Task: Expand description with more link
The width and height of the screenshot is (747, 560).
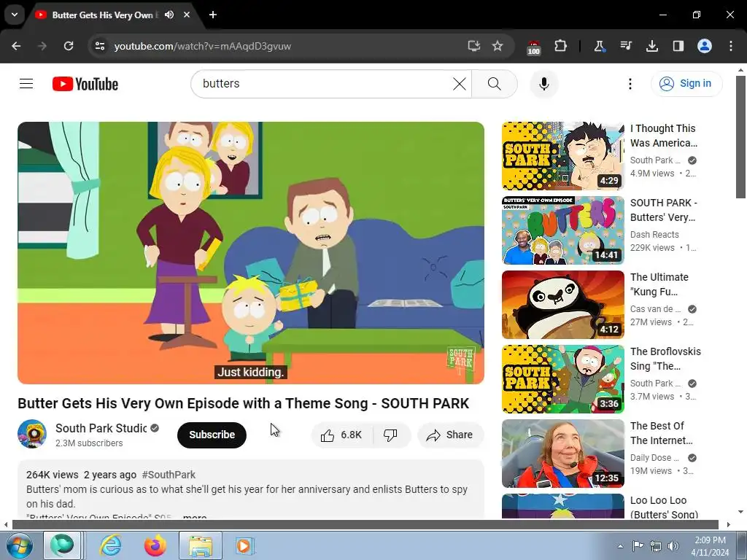Action: click(195, 517)
